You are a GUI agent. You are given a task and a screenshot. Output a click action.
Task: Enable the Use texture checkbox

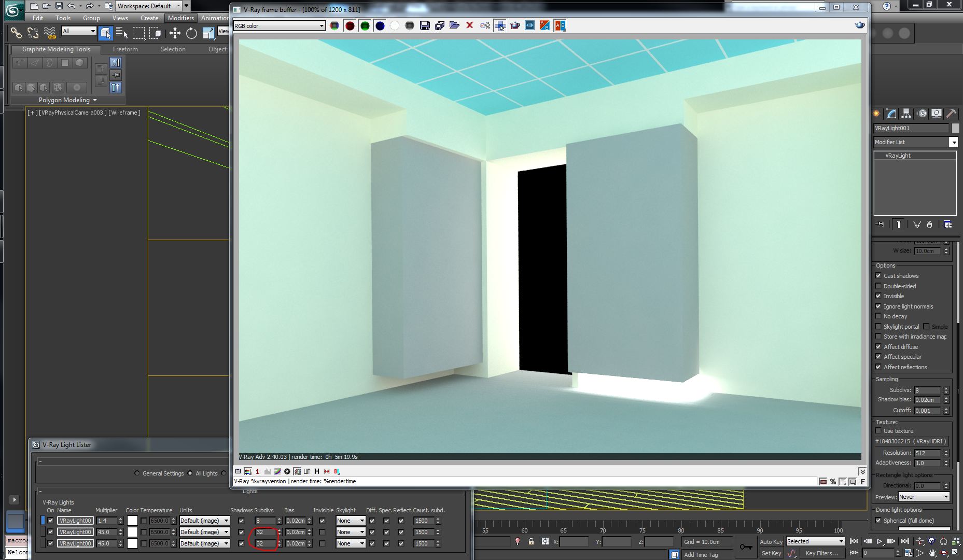[878, 431]
